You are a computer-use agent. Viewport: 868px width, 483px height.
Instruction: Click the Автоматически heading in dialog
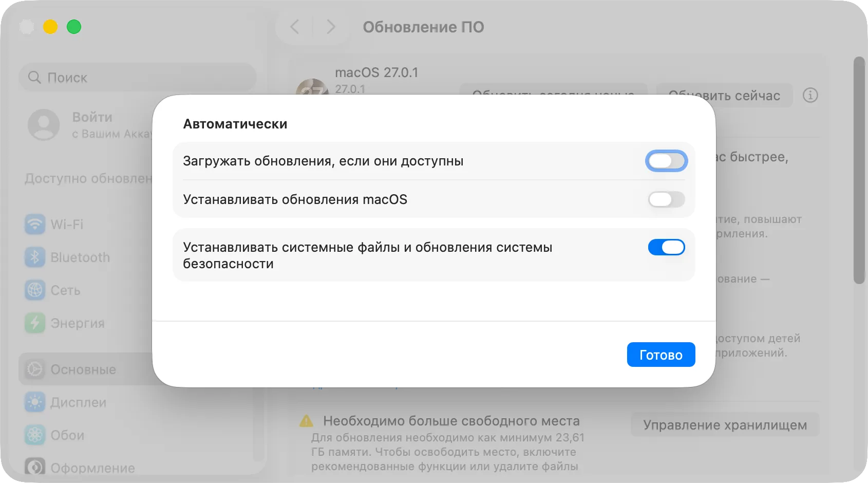coord(235,124)
